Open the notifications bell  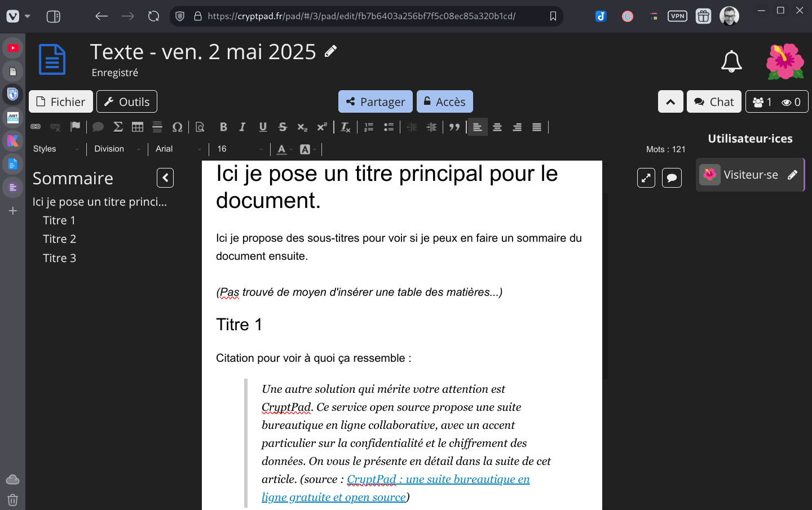click(x=731, y=61)
